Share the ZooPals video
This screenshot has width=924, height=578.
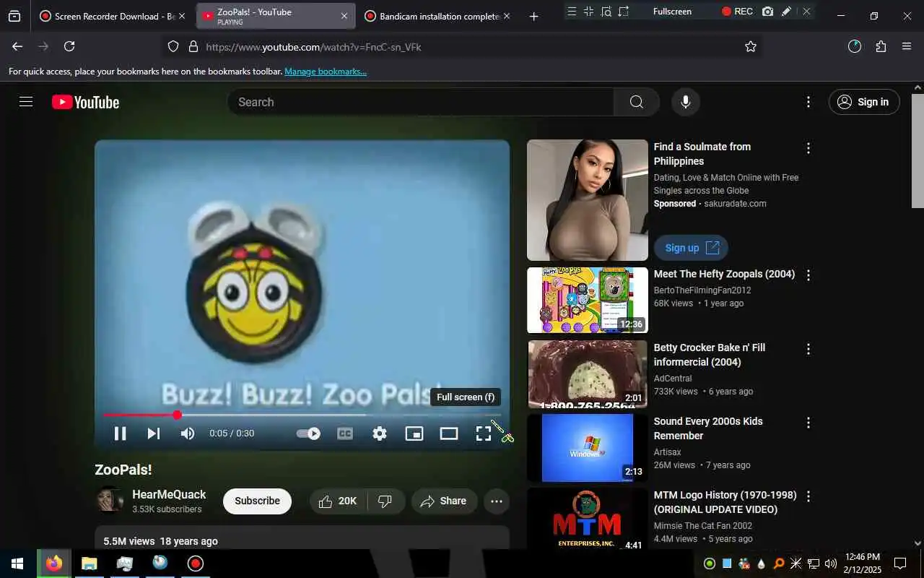pos(444,501)
